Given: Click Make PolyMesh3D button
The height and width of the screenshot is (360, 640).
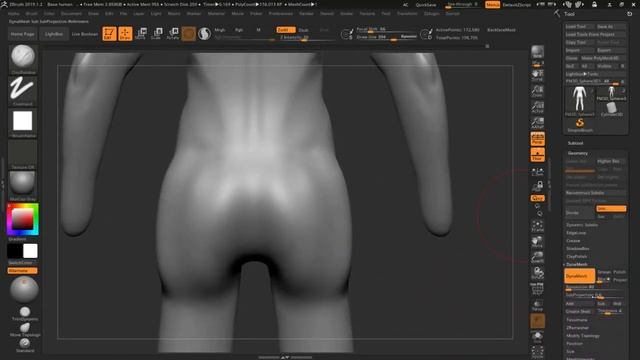Looking at the screenshot, I should tap(603, 58).
